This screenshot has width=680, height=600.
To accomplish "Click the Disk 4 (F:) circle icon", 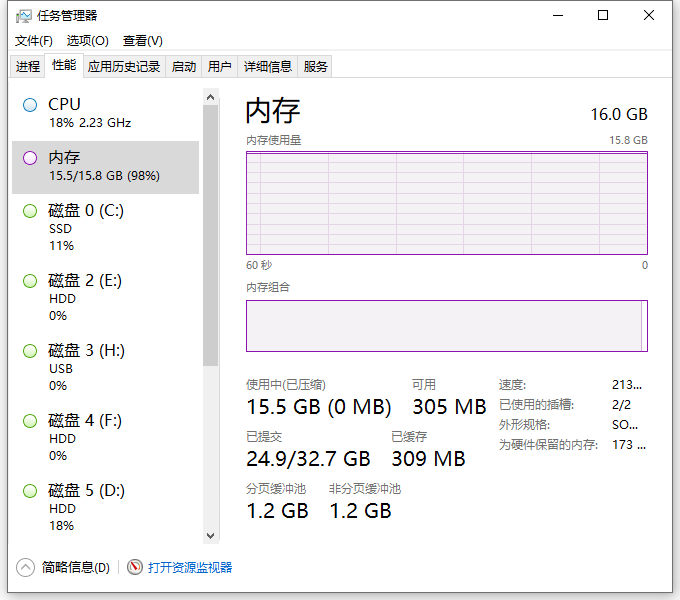I will [x=30, y=421].
